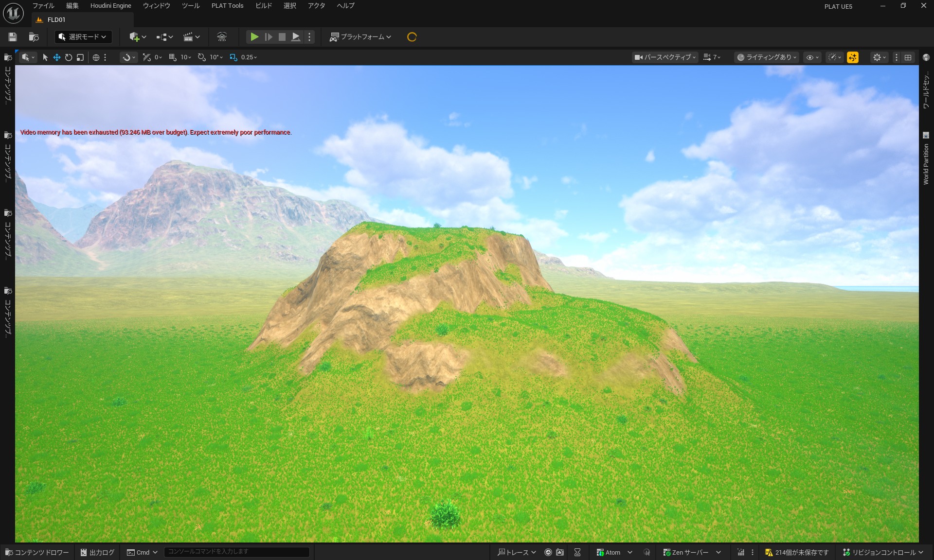Click the console command input field
Screen dimensions: 934x560
coord(237,552)
